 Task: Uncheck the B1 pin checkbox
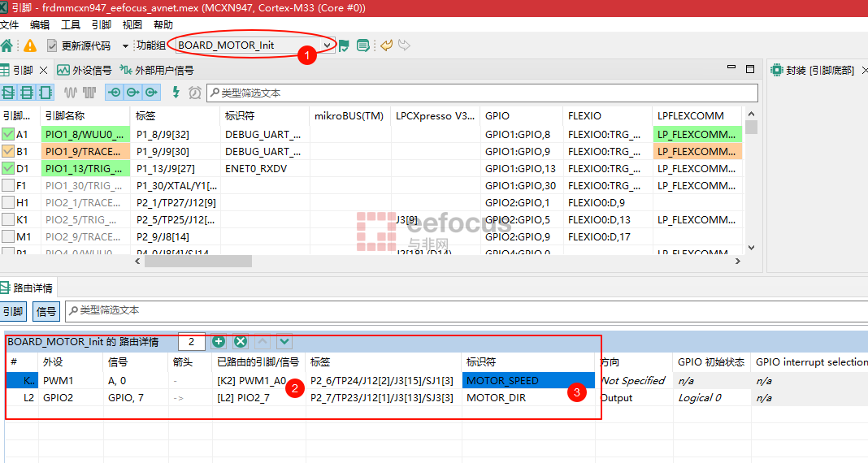(8, 151)
